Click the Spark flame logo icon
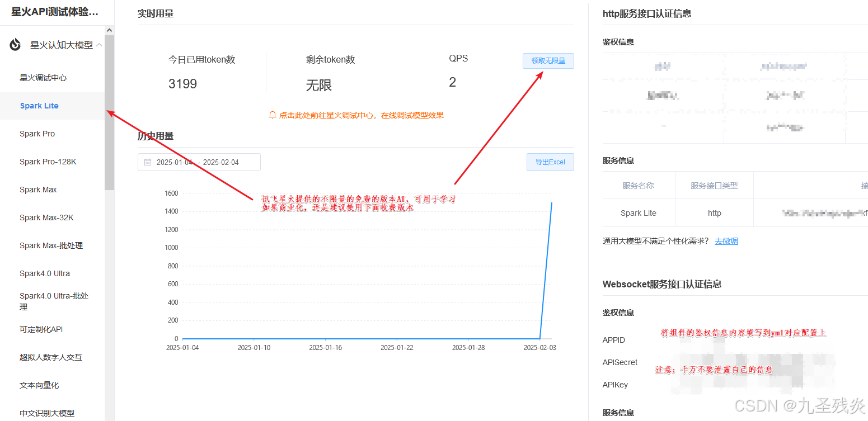The height and width of the screenshot is (421, 868). coord(15,45)
